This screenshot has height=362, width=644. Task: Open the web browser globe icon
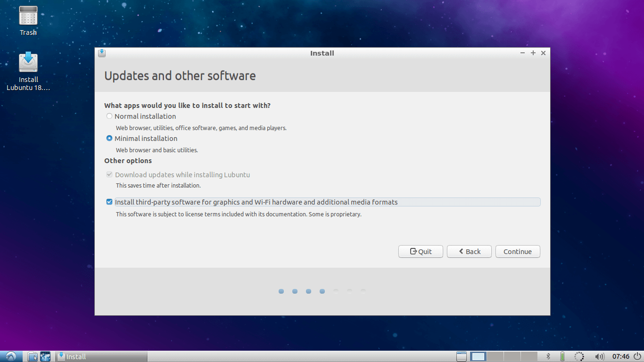click(x=45, y=356)
